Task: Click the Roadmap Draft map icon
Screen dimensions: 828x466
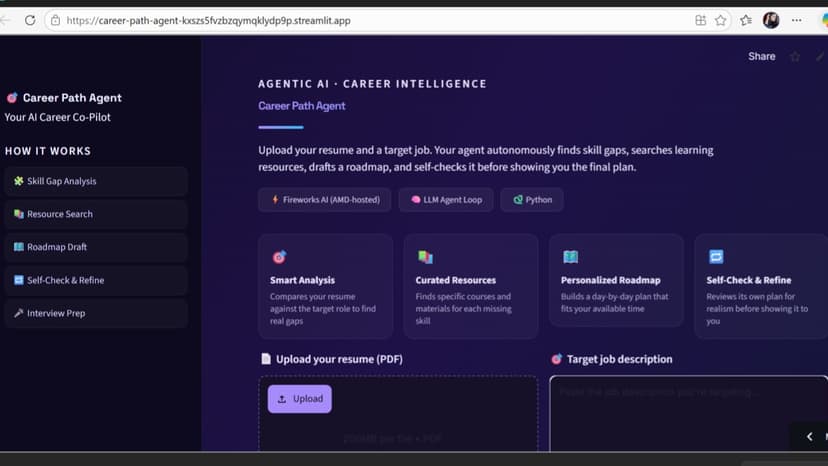Action: tap(18, 247)
